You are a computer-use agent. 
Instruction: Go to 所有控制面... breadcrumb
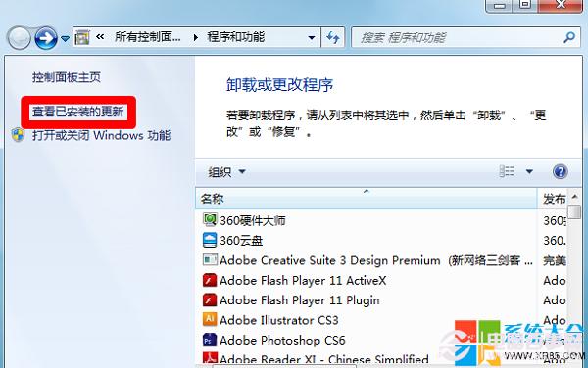coord(147,37)
